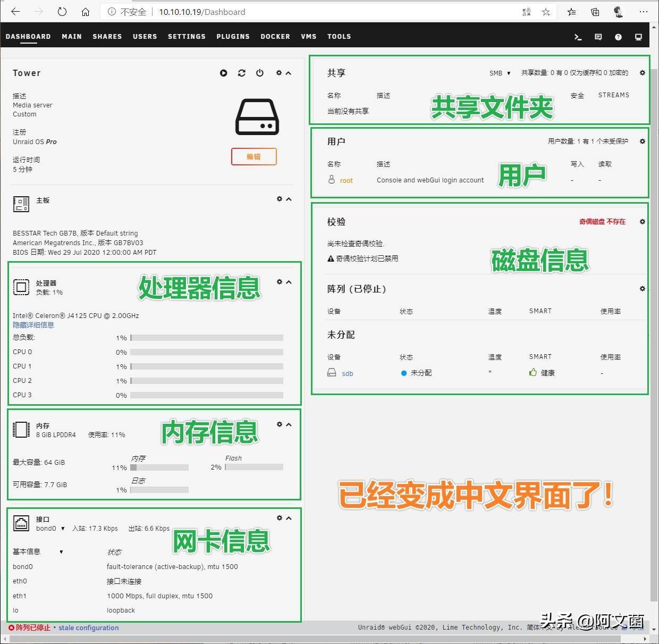Open the 内存 panel settings gear
This screenshot has height=644, width=659.
pyautogui.click(x=279, y=424)
